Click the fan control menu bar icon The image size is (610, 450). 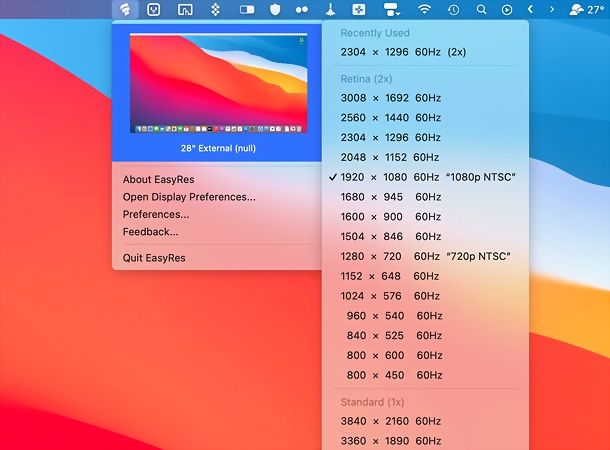(x=358, y=9)
